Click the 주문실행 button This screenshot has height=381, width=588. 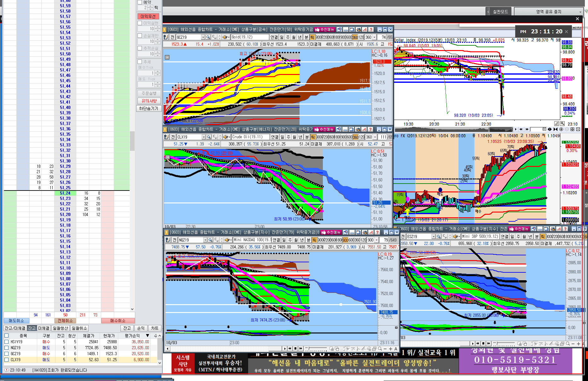[149, 93]
